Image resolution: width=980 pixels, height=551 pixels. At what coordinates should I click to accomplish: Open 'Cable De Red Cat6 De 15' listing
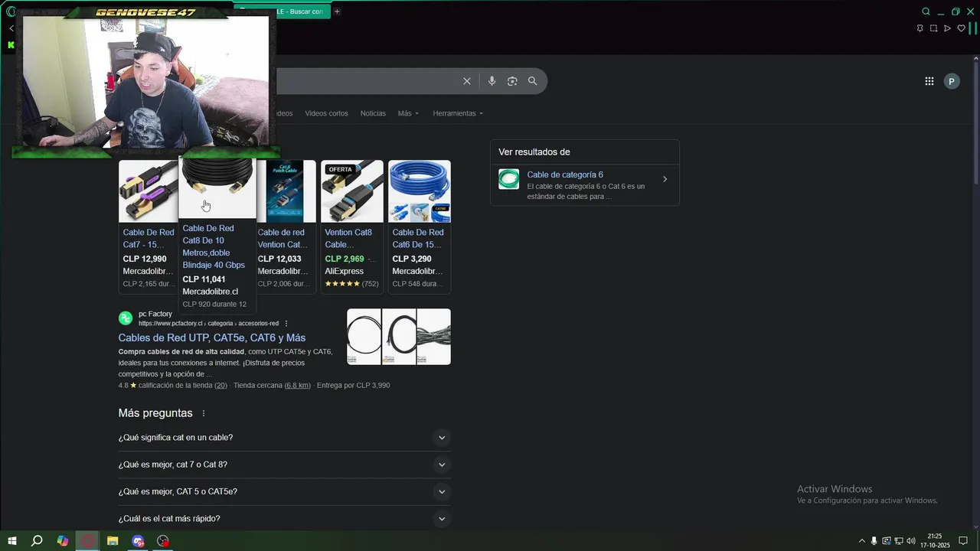click(x=418, y=238)
